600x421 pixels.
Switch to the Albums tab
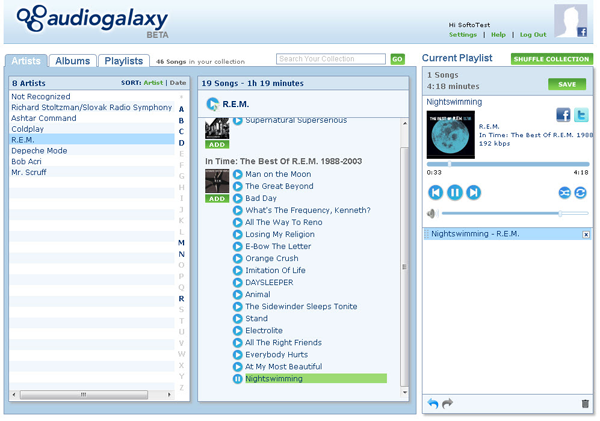pyautogui.click(x=72, y=61)
